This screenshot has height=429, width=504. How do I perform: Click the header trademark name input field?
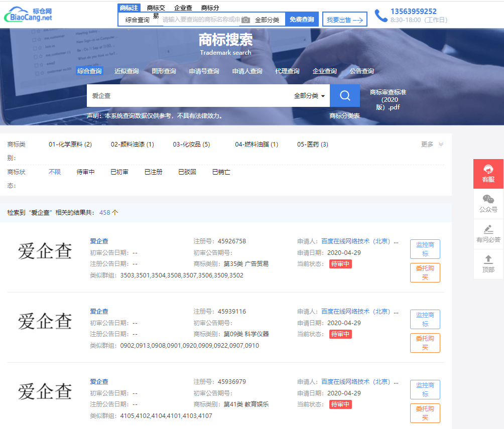pos(201,20)
